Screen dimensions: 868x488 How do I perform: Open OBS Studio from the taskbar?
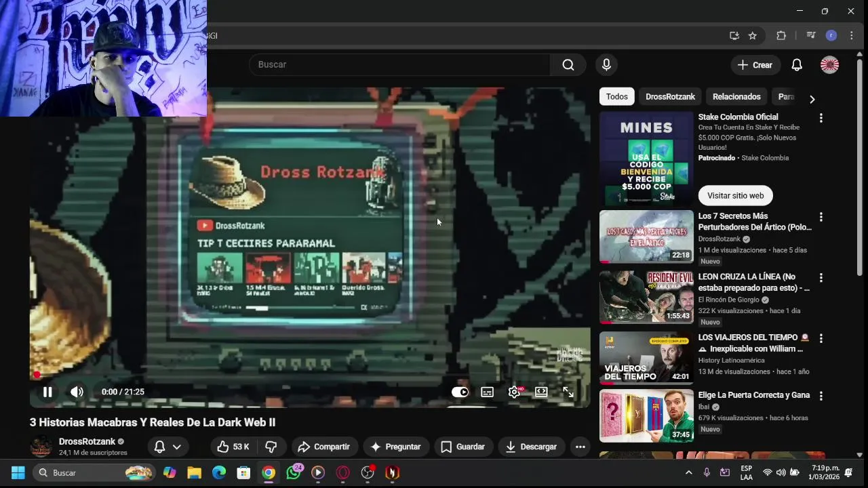click(368, 472)
